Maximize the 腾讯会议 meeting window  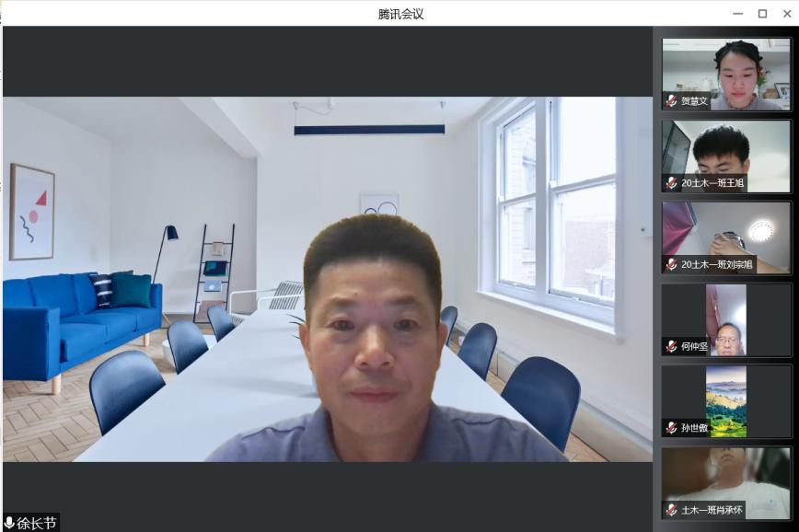[x=762, y=13]
